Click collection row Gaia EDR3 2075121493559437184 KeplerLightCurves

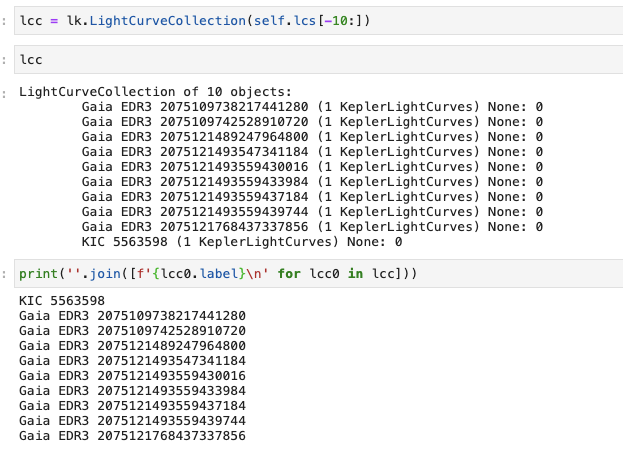pyautogui.click(x=312, y=197)
